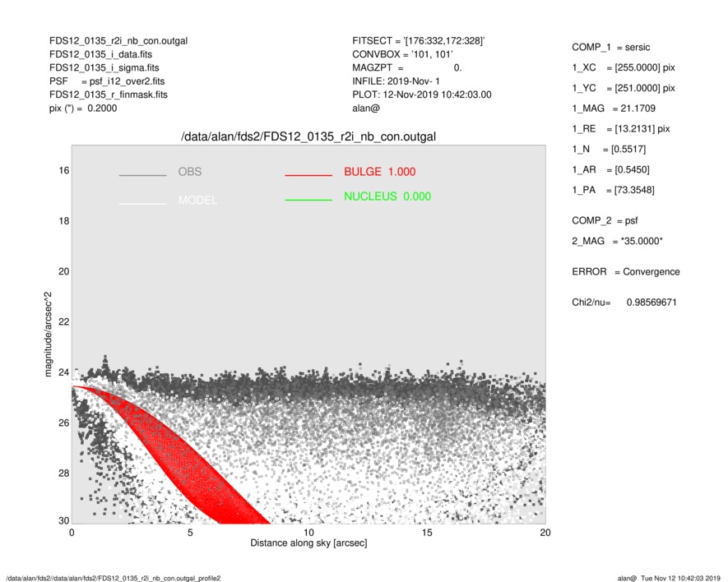728x582 pixels.
Task: Click the OBS legend label
Action: click(190, 172)
